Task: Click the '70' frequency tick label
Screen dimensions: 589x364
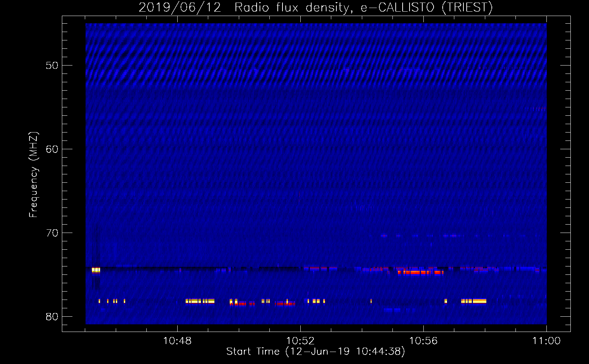Action: coord(52,233)
